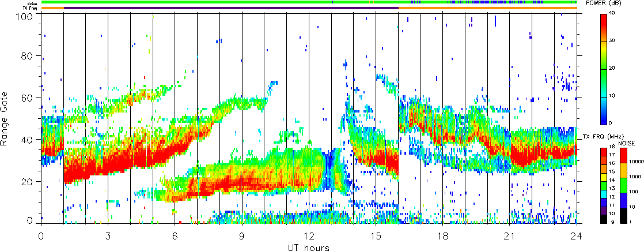
Task: Click the "10000" label on the NOISE legend
Action: pos(636,163)
